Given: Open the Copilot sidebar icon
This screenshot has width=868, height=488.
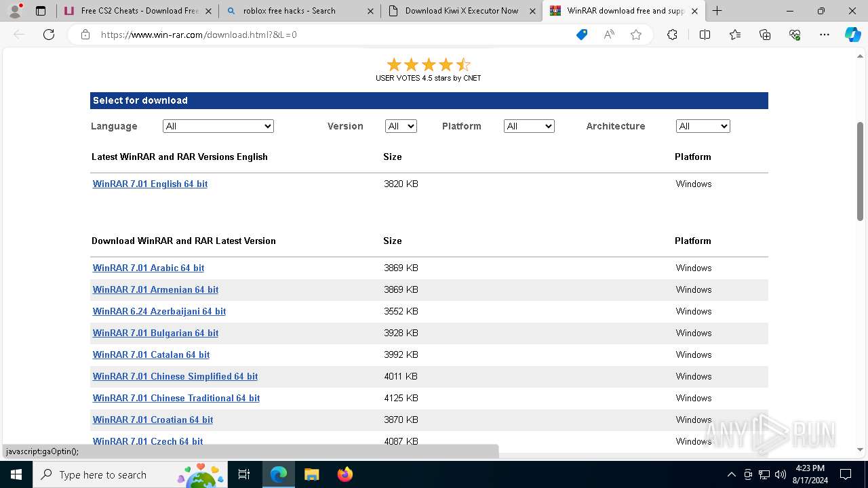Looking at the screenshot, I should (852, 35).
